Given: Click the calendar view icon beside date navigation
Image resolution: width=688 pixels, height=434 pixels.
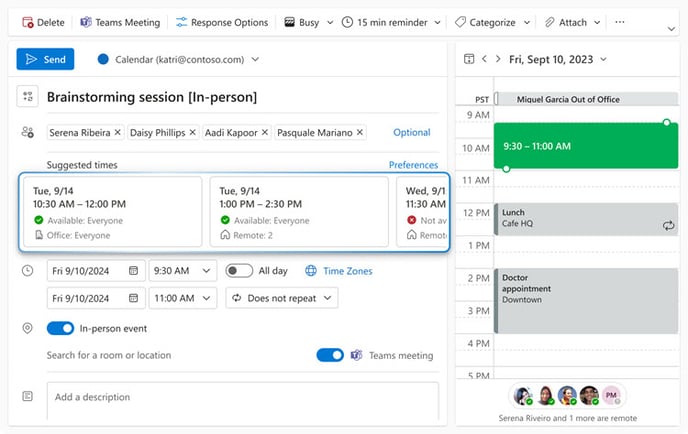Looking at the screenshot, I should [469, 59].
